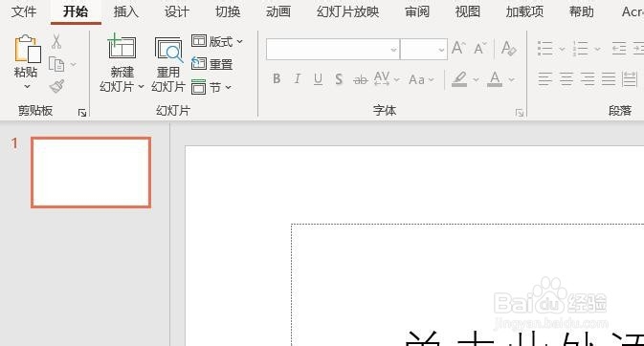Select slide 1 thumbnail
The height and width of the screenshot is (346, 644).
(91, 172)
